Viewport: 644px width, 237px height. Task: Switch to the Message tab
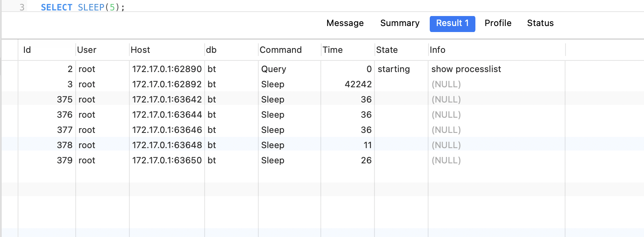(x=345, y=23)
